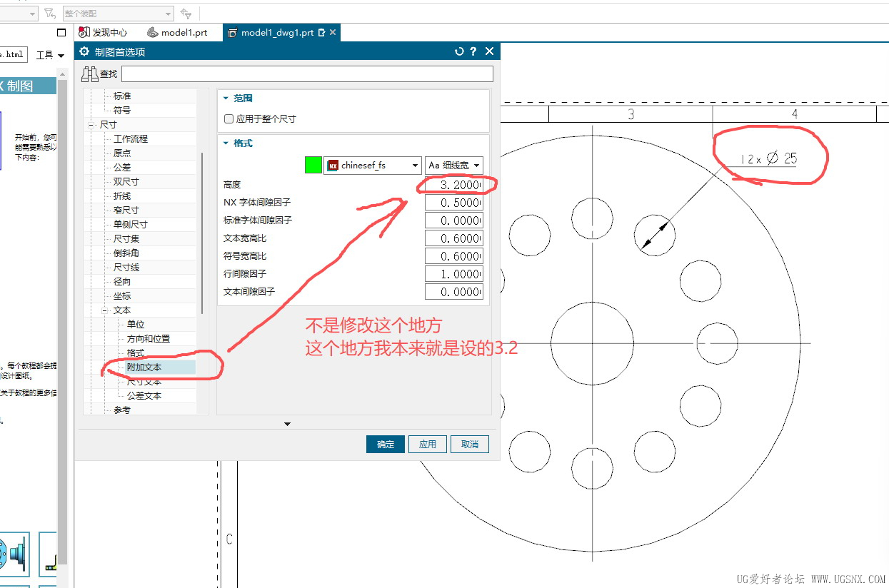Maximize the left browser panel with the square icon
The width and height of the screenshot is (889, 588).
tap(61, 32)
